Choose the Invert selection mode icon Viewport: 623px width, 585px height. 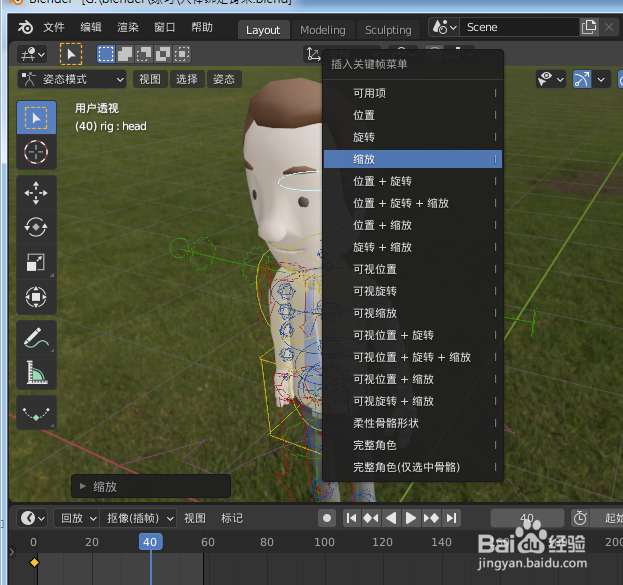[x=163, y=54]
